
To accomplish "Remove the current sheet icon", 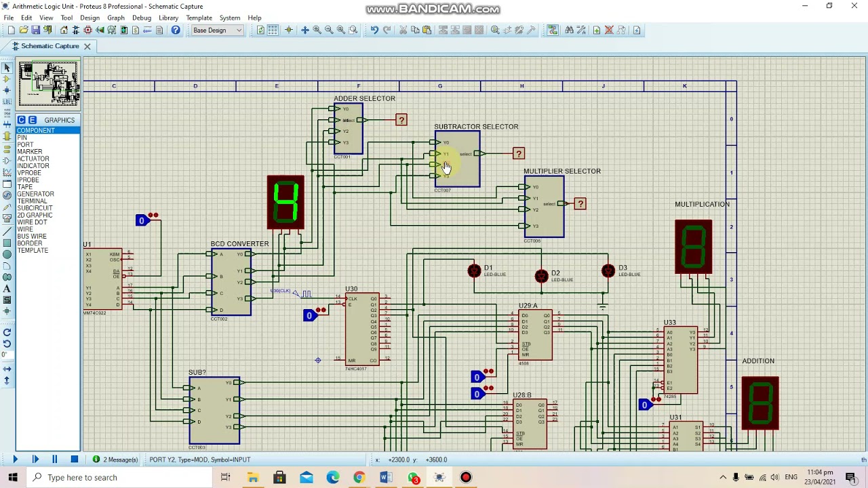I will pos(609,30).
